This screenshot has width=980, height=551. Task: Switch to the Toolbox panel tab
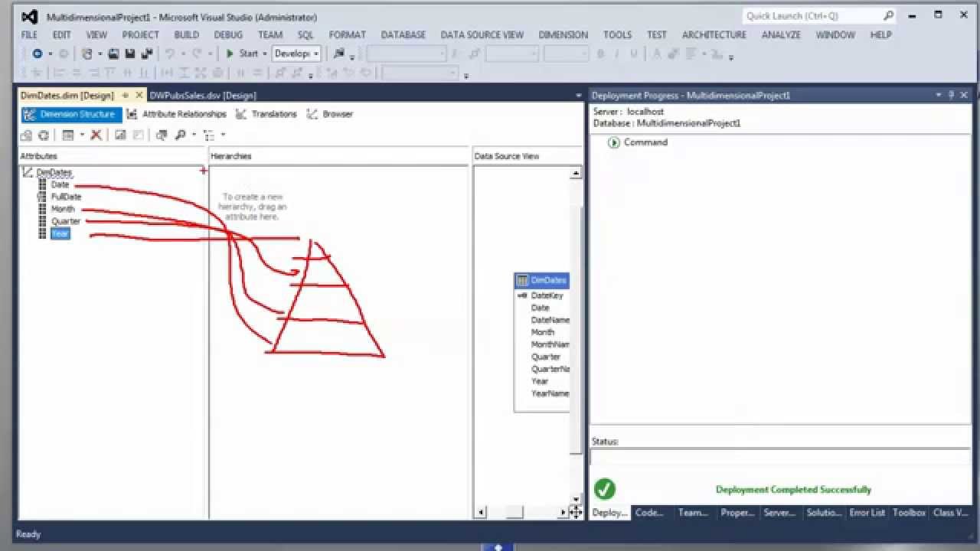pos(909,513)
